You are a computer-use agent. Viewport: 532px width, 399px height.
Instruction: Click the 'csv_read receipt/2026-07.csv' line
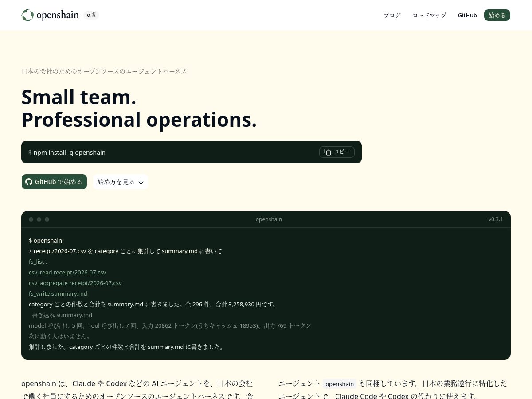pos(67,272)
